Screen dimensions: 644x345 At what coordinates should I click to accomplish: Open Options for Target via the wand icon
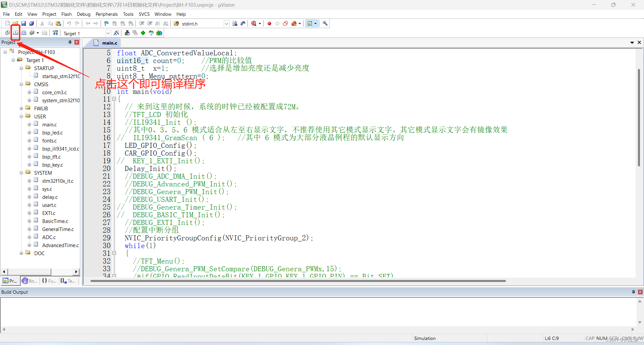coord(116,33)
